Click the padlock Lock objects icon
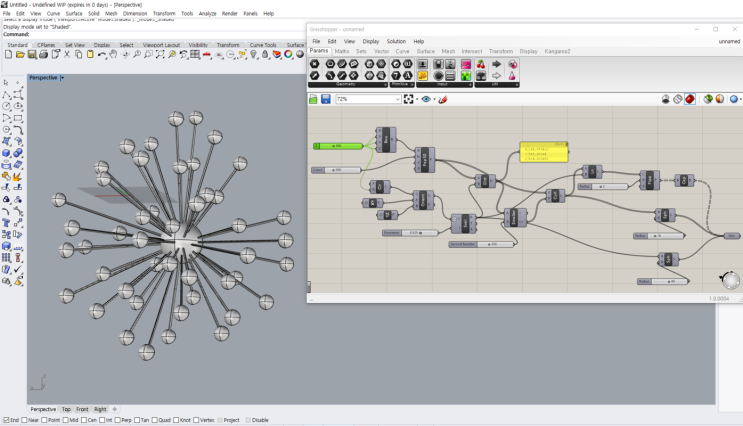Image resolution: width=743 pixels, height=426 pixels. pos(265,54)
